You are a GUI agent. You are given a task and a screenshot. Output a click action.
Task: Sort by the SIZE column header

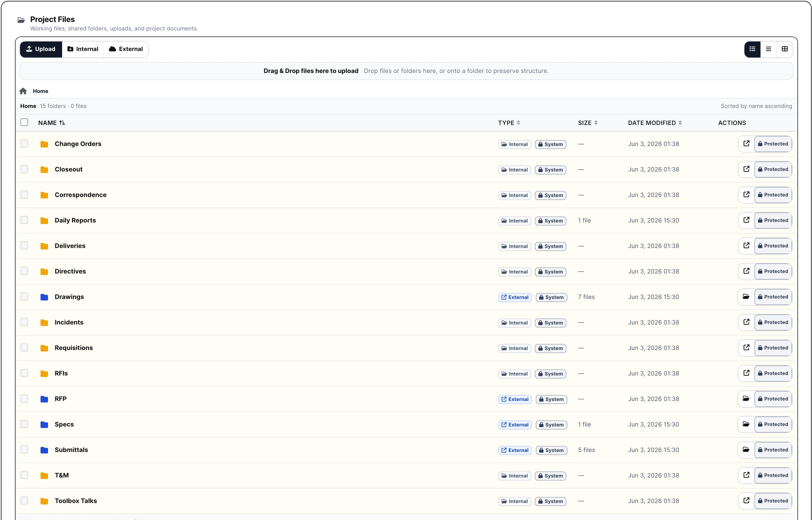pos(588,123)
